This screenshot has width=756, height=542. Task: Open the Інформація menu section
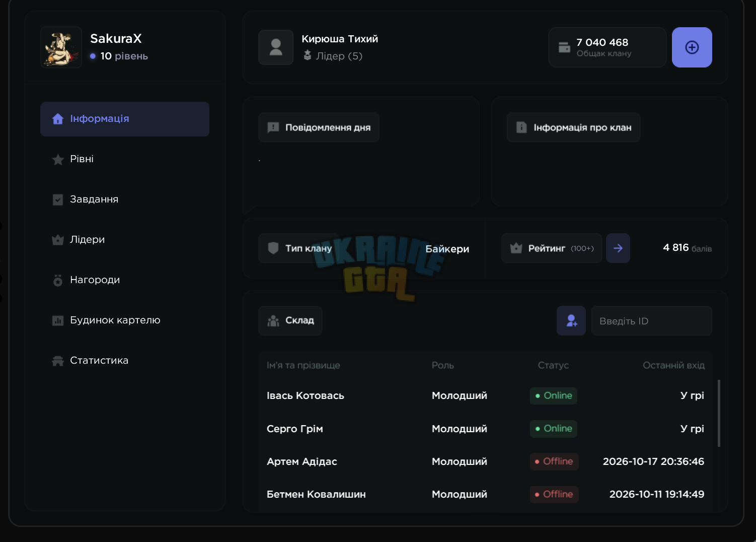pyautogui.click(x=125, y=119)
